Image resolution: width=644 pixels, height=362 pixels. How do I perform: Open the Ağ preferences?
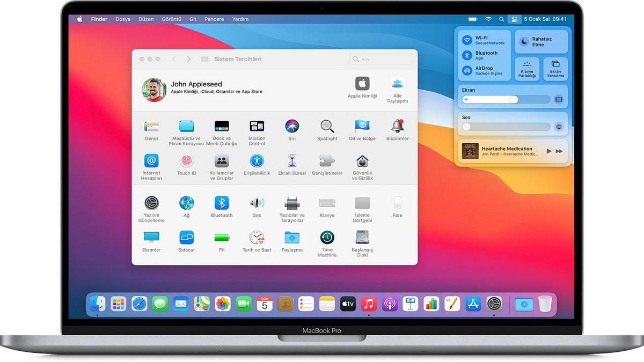(186, 202)
